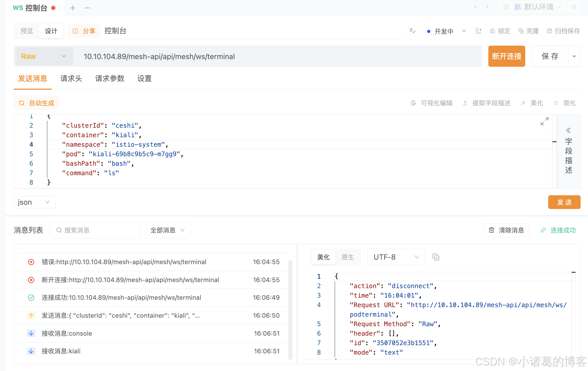Click the copy response content icon
Screen dimensions: 588x371
pyautogui.click(x=436, y=257)
